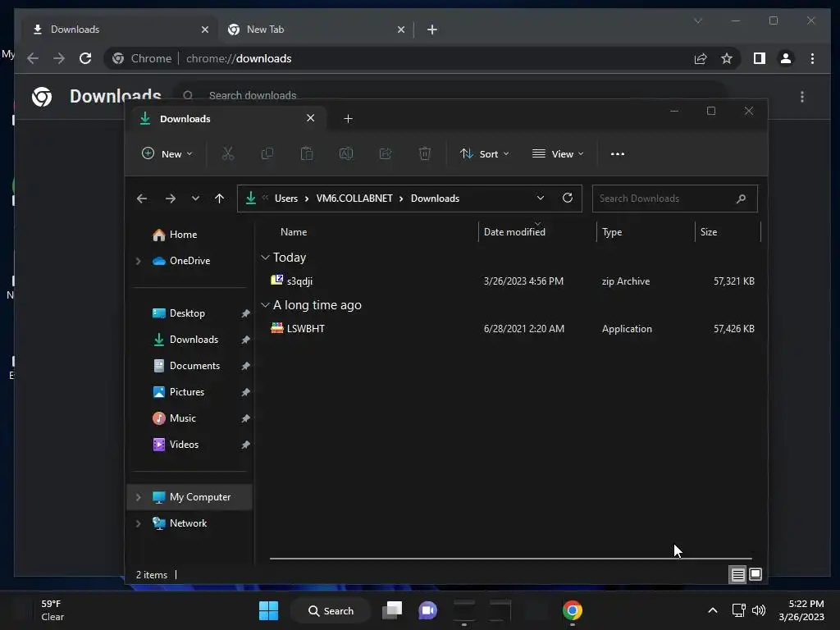Screen dimensions: 840x630
Task: Click the Copy icon in Explorer toolbar
Action: (x=267, y=153)
